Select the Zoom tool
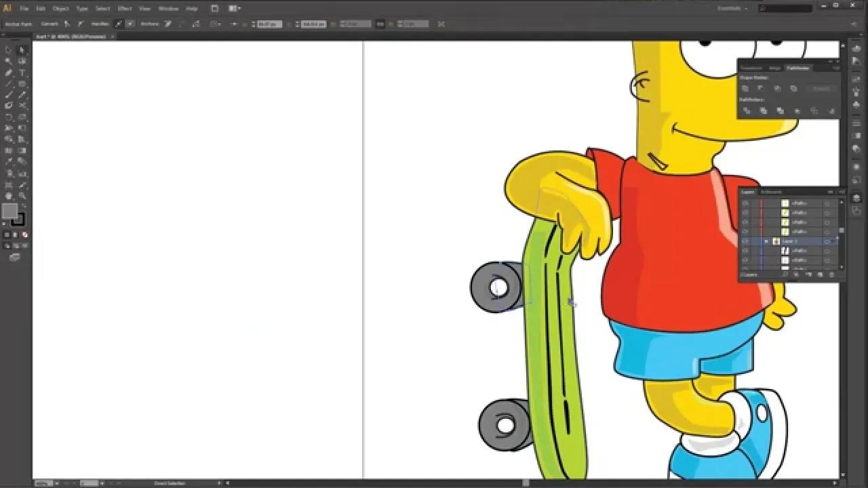The width and height of the screenshot is (868, 488). click(22, 196)
